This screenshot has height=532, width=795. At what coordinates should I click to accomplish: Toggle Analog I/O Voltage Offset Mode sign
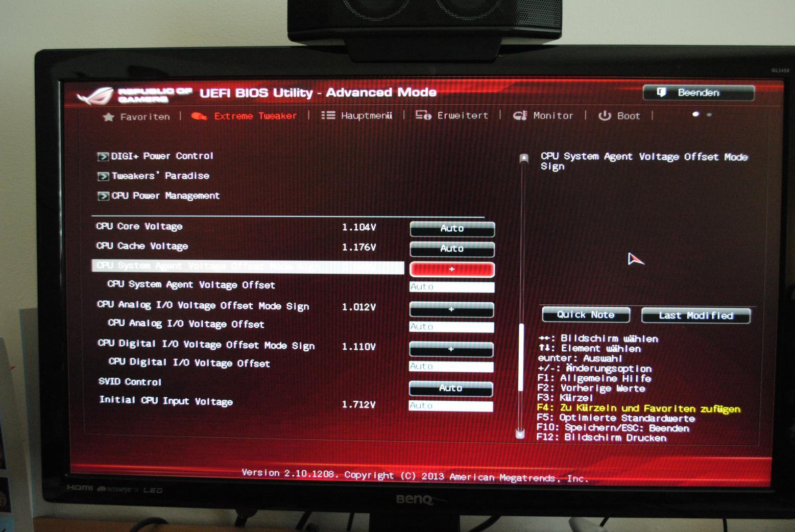pos(451,309)
